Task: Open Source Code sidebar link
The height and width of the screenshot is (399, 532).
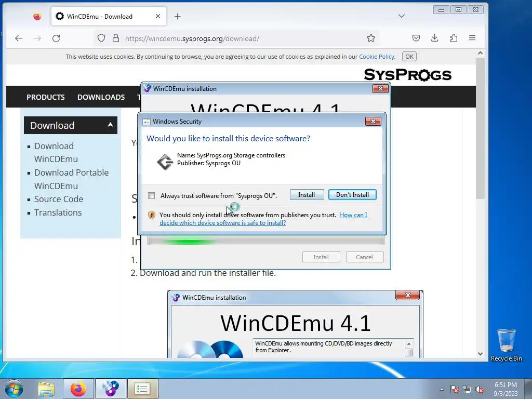Action: tap(59, 199)
